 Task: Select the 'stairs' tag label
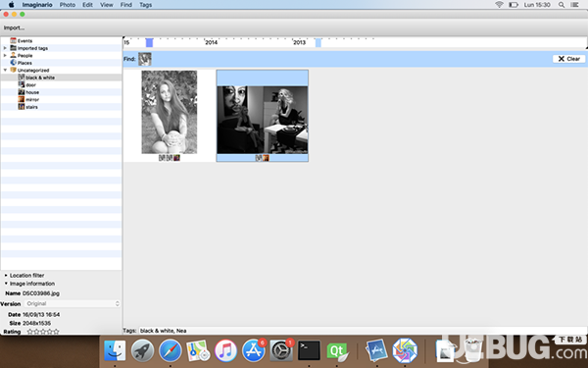(x=31, y=107)
